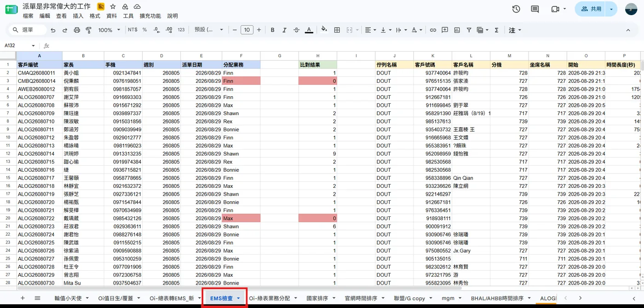Screen dimensions: 644x308
Task: Switch to the 國家排序 sheet tab
Action: pyautogui.click(x=317, y=298)
